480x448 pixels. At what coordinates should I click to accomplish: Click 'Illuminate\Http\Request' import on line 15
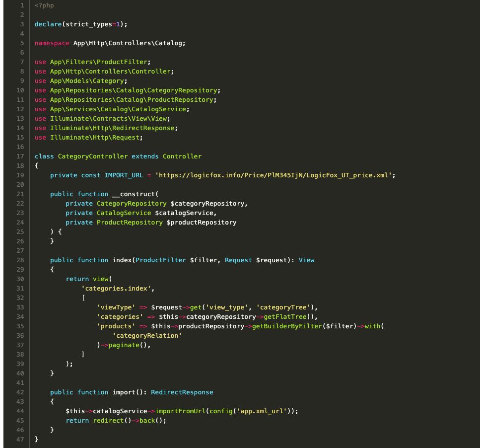pos(95,138)
